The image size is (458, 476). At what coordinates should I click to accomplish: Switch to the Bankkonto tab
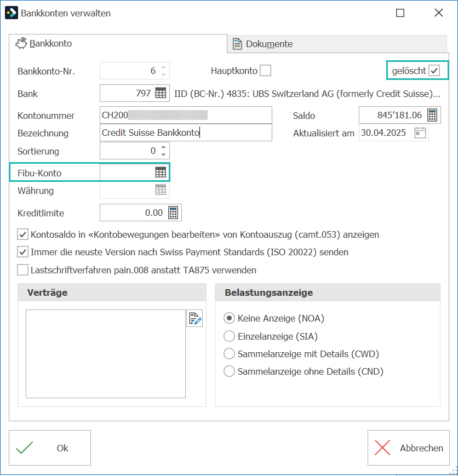tap(118, 44)
